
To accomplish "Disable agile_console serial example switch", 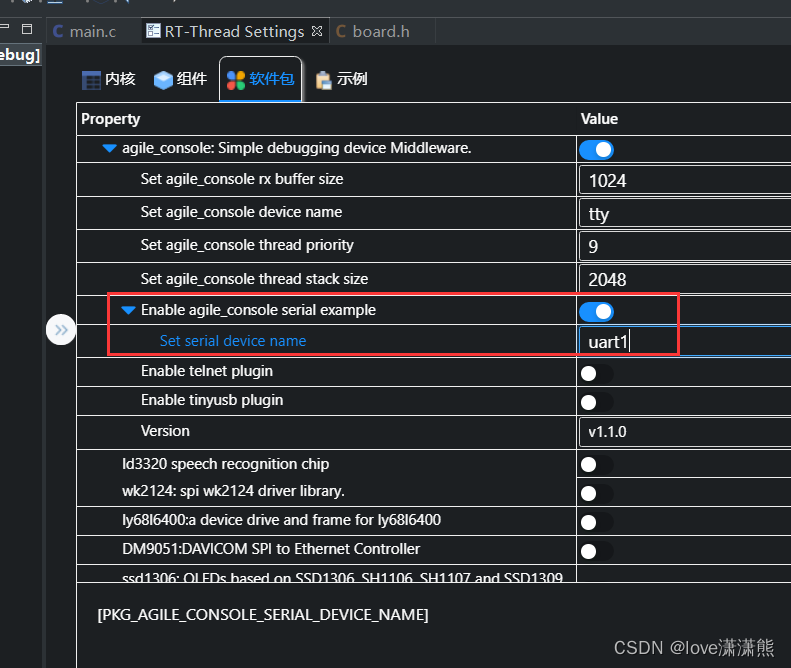I will coord(596,312).
